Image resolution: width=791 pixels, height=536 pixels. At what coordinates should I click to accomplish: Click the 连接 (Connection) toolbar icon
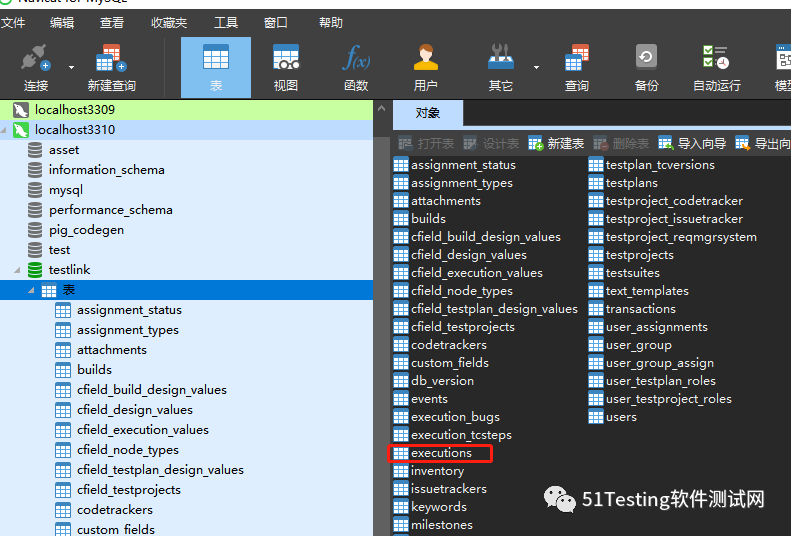tap(35, 67)
